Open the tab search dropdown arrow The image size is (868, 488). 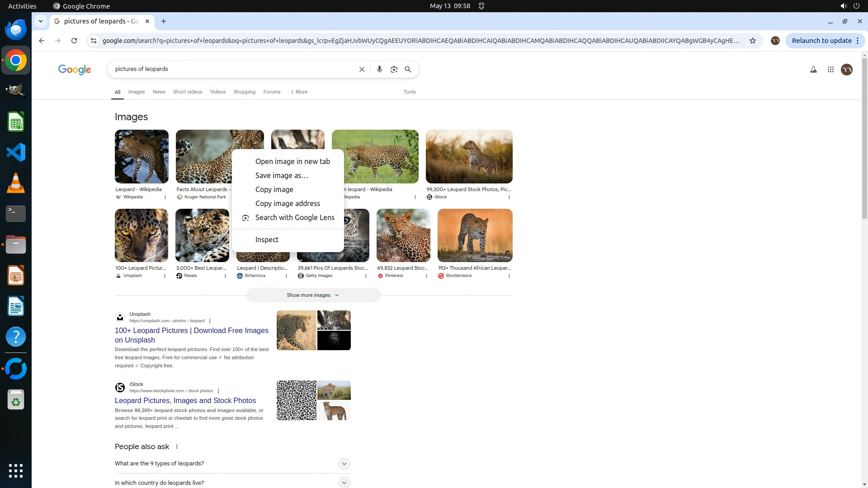point(41,21)
